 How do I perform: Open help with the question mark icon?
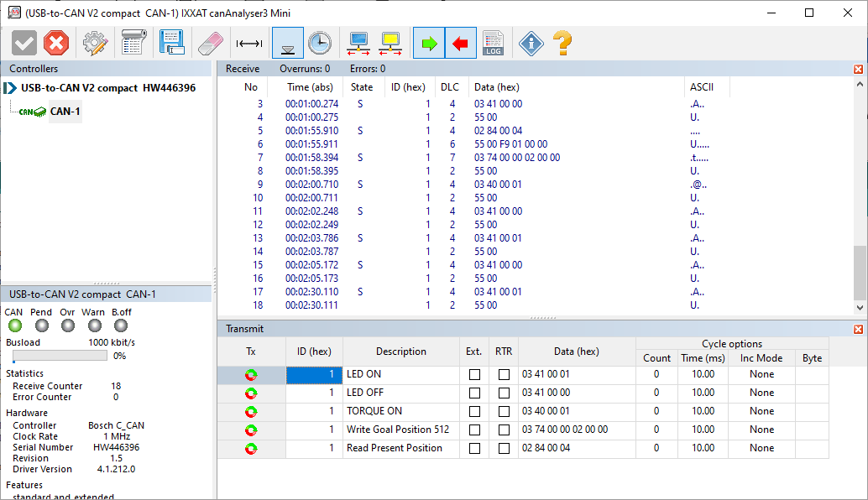(x=562, y=43)
